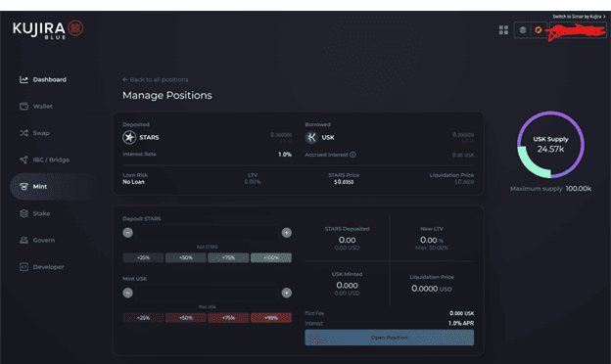Select the Stake sidebar item
611x364 pixels.
[34, 213]
